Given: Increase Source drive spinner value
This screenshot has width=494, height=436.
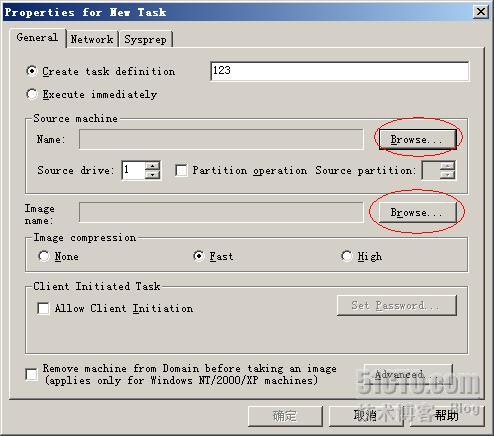Looking at the screenshot, I should click(x=153, y=166).
